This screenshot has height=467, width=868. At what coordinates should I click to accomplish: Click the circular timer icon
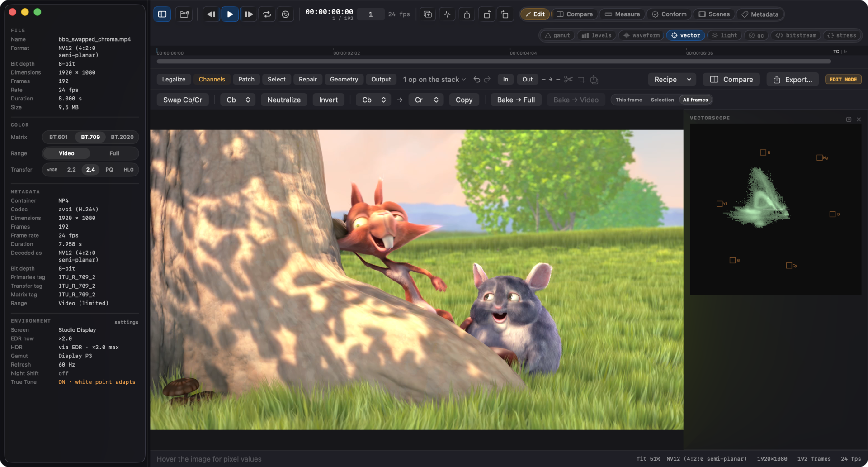click(286, 14)
